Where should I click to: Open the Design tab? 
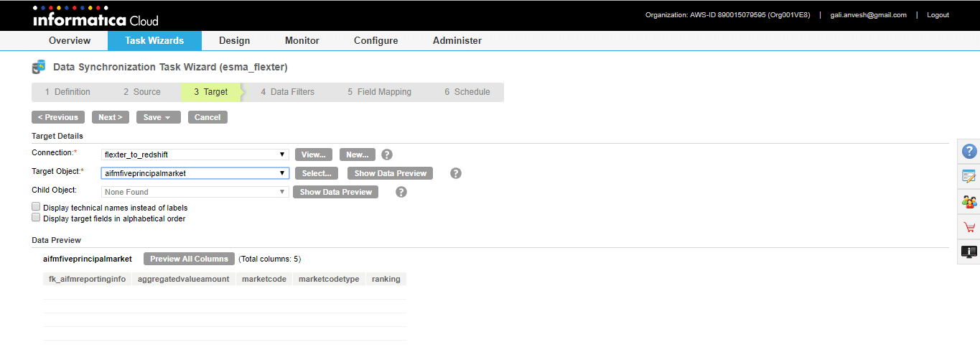[234, 41]
